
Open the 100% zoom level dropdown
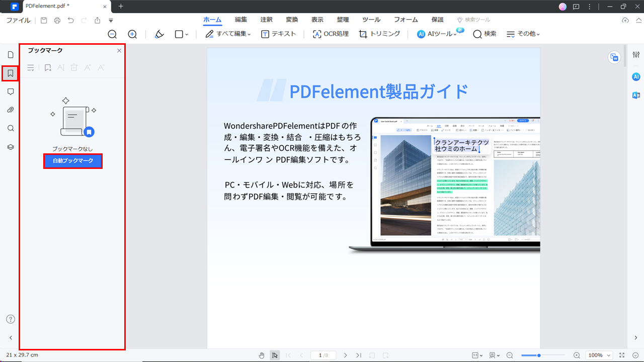598,355
